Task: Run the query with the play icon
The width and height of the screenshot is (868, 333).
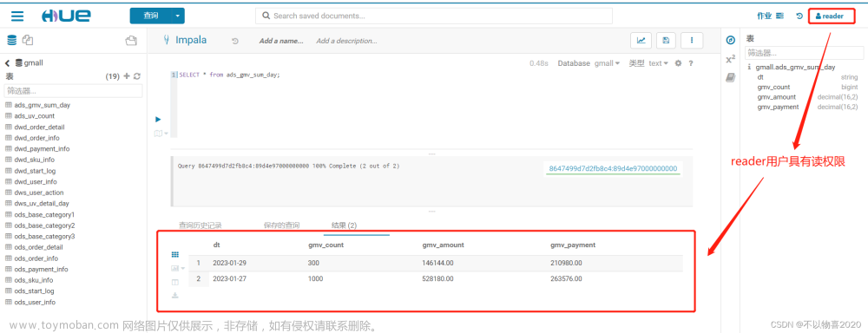Action: 158,119
